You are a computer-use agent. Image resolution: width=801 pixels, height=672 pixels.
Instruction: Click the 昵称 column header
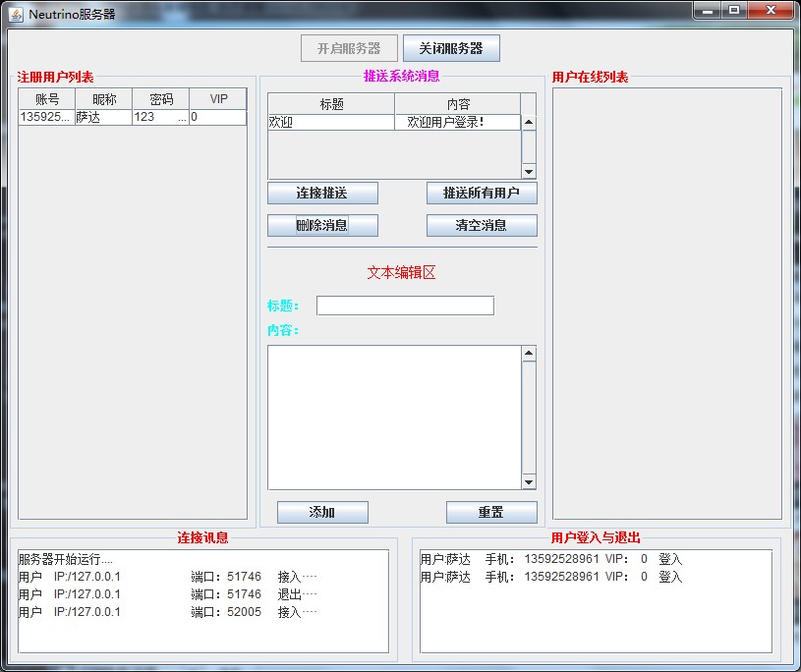pyautogui.click(x=104, y=99)
